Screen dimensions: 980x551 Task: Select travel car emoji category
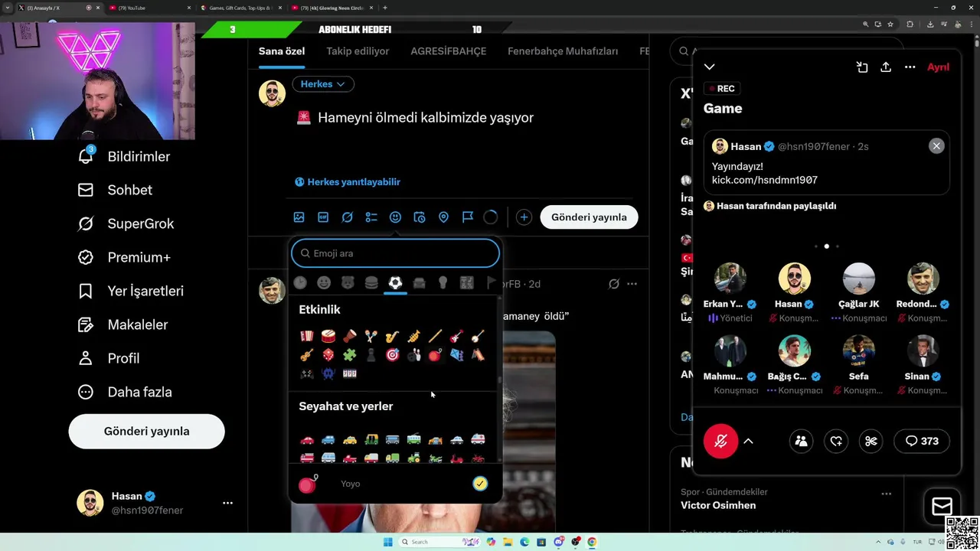[x=419, y=283]
